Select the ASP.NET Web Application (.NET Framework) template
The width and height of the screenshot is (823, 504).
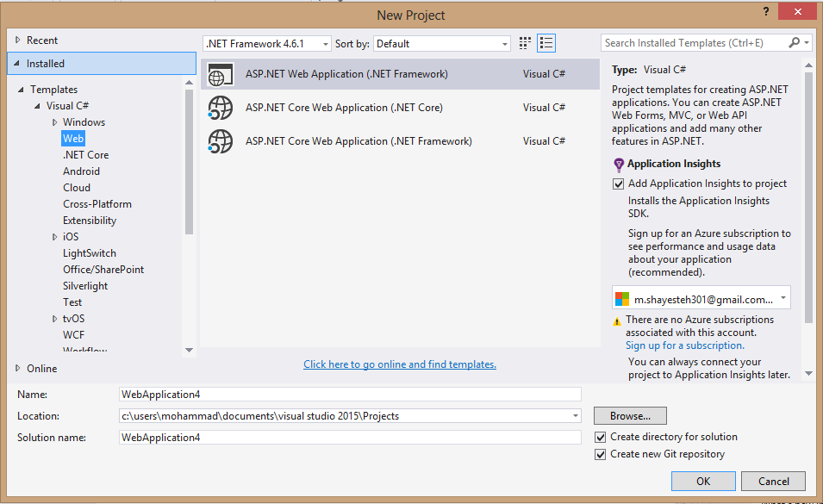pos(345,74)
